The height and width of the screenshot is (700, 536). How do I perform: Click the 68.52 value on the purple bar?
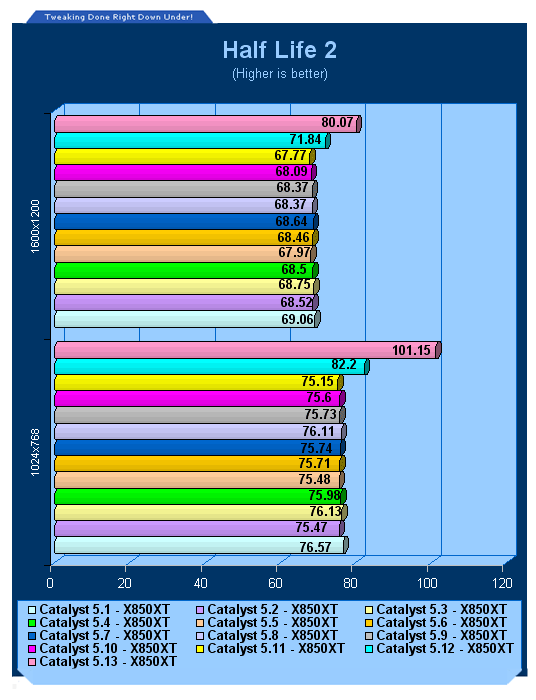point(296,303)
